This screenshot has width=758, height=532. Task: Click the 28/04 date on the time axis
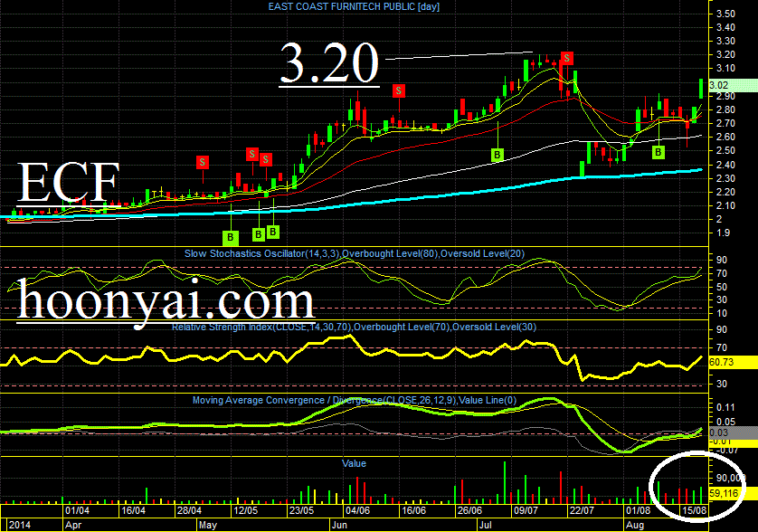190,510
